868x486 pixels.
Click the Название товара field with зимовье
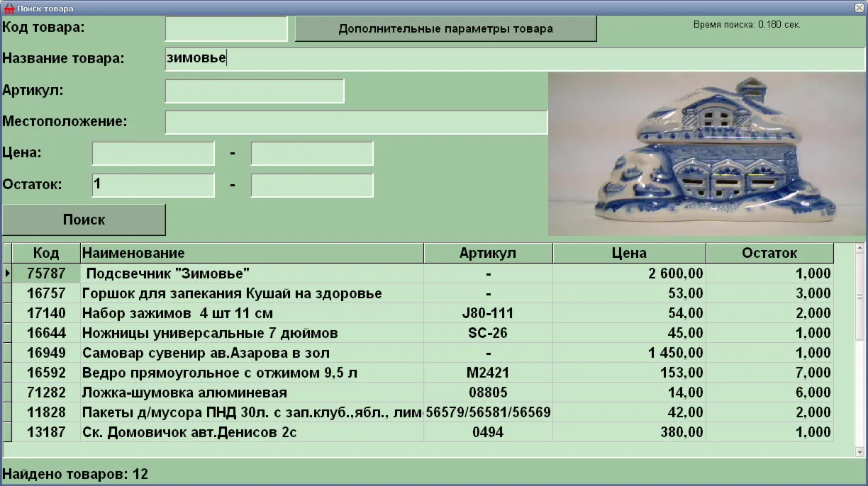(515, 59)
